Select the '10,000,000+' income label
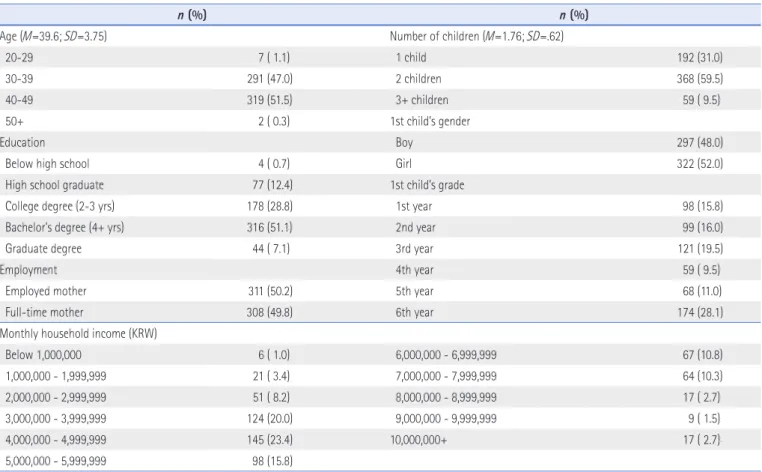Screen dimensions: 762x472 pyautogui.click(x=418, y=440)
